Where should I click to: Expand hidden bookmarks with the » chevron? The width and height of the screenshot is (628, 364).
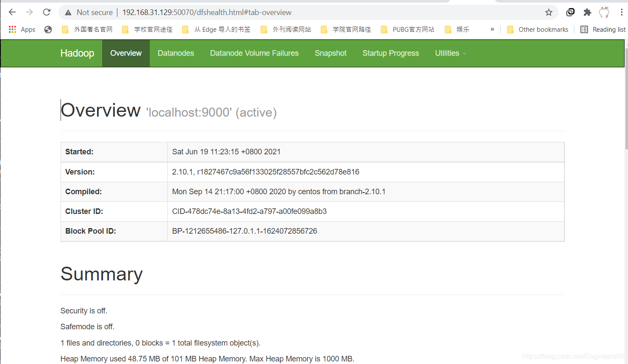pos(492,29)
